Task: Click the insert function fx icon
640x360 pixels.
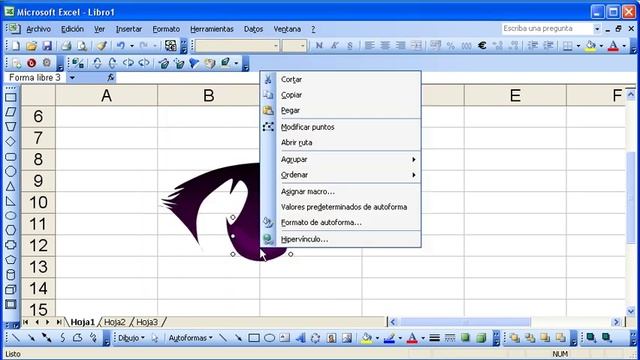Action: 111,77
